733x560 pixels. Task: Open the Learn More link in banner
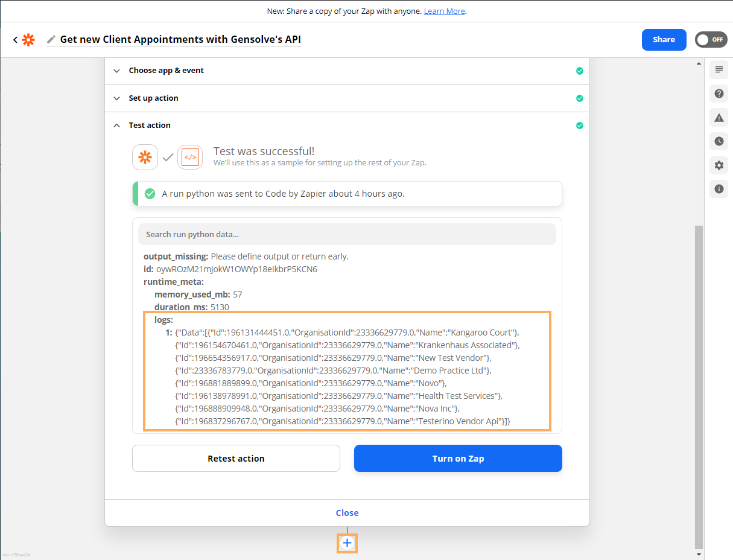(x=444, y=11)
